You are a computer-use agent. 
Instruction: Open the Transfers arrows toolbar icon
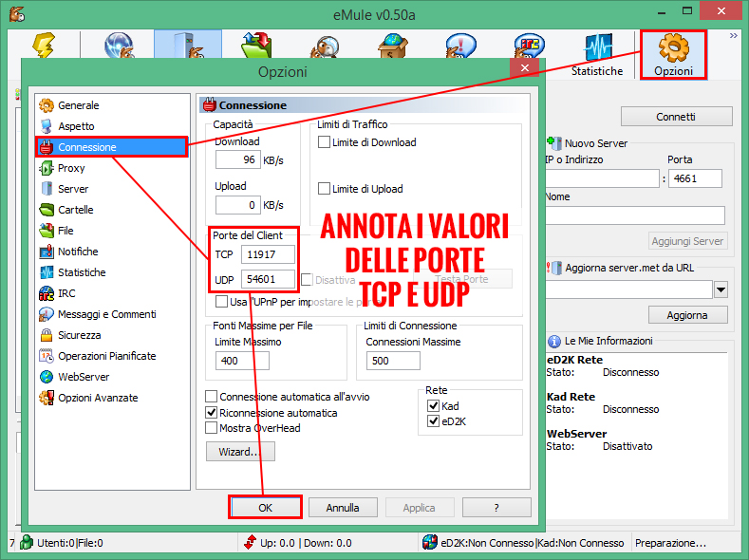click(256, 46)
